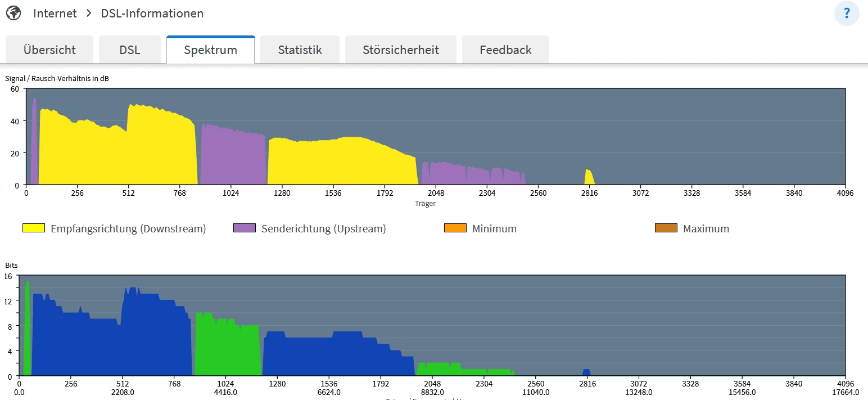
Task: Open the DSL tab
Action: [x=130, y=50]
